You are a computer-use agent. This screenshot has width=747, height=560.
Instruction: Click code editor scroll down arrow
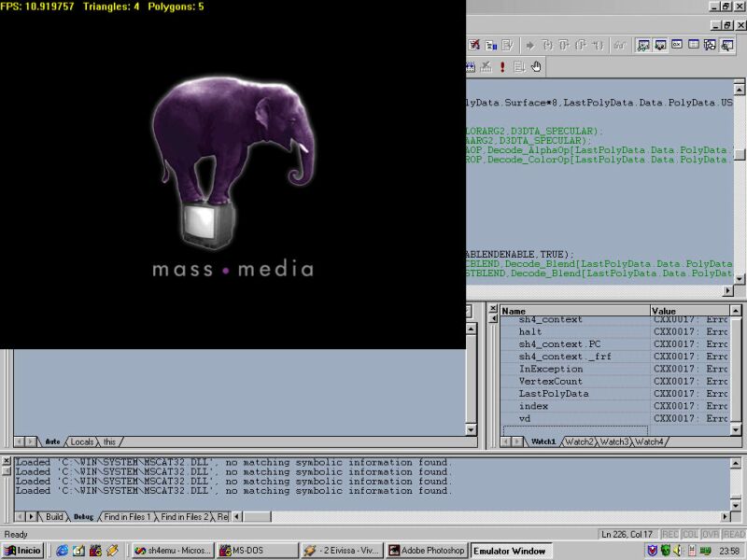click(x=740, y=279)
